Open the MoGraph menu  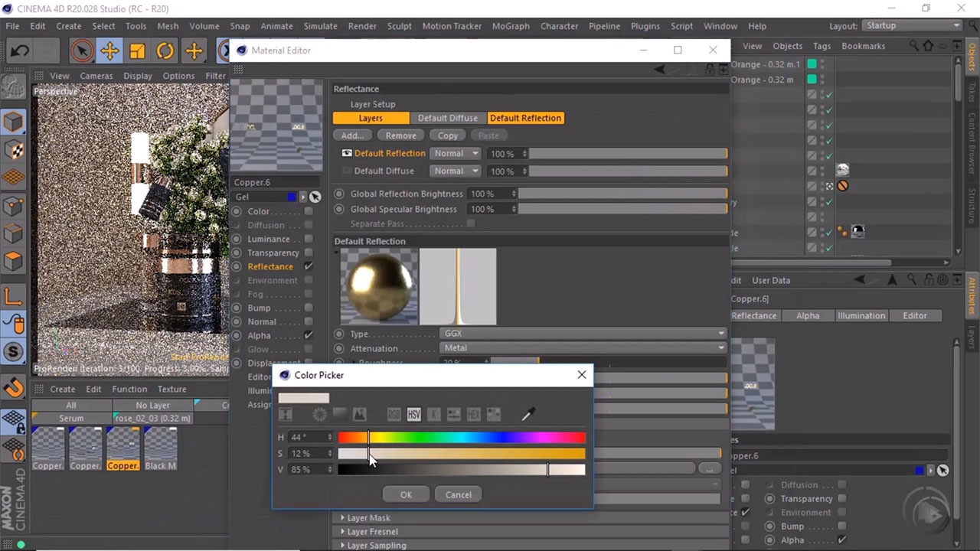point(510,26)
